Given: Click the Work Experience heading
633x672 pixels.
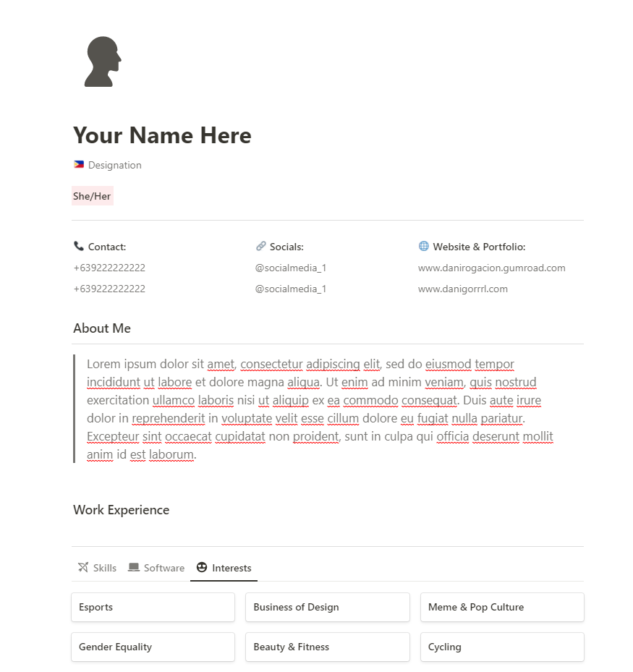Looking at the screenshot, I should [121, 510].
